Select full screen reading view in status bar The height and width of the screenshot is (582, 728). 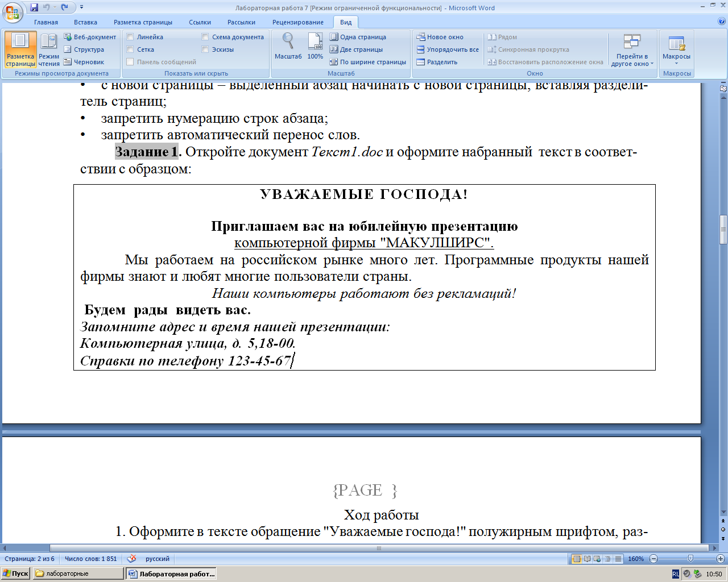(x=587, y=559)
